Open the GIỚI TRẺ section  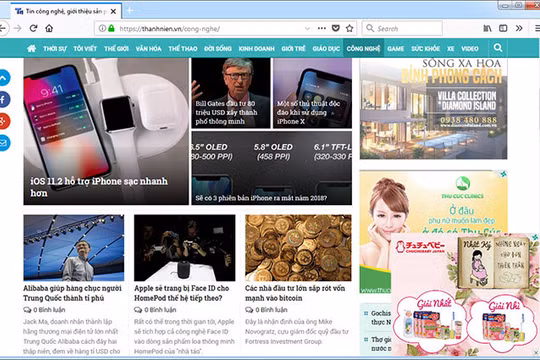293,49
